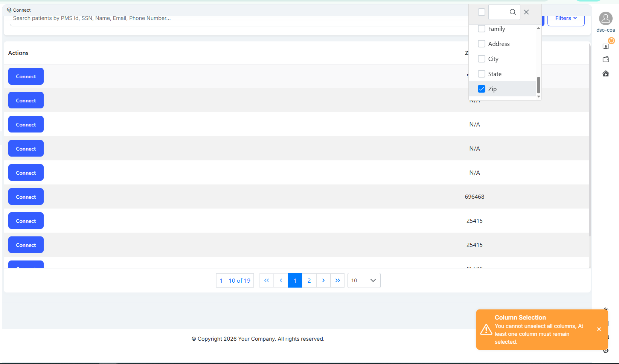Image resolution: width=619 pixels, height=364 pixels.
Task: Dismiss the Column Selection warning toast
Action: click(x=599, y=329)
